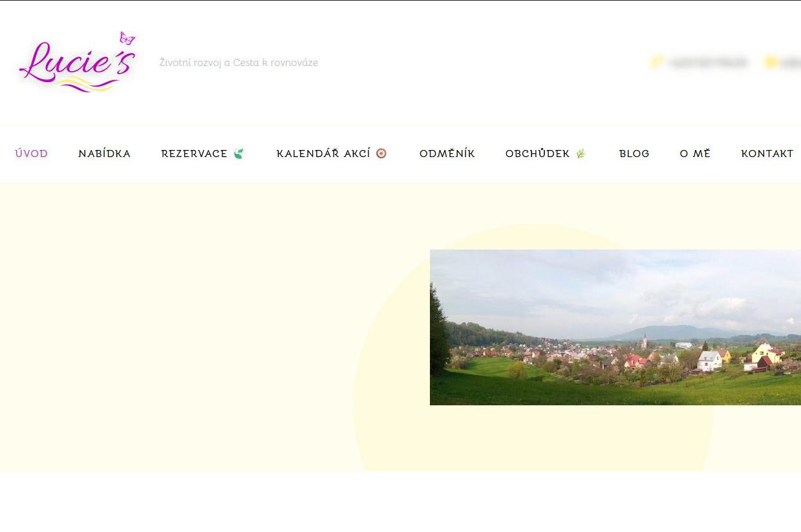Open the REZERVACE menu link

tap(195, 154)
